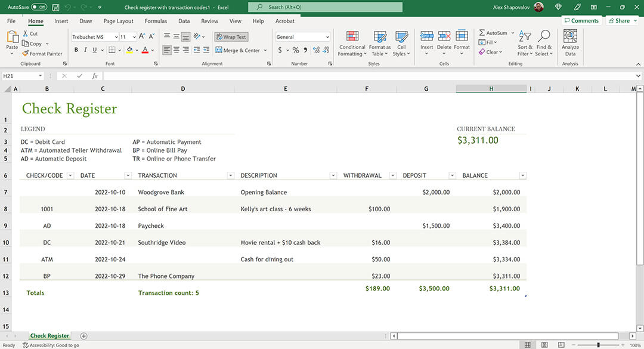Open the DATE column filter dropdown

point(128,175)
